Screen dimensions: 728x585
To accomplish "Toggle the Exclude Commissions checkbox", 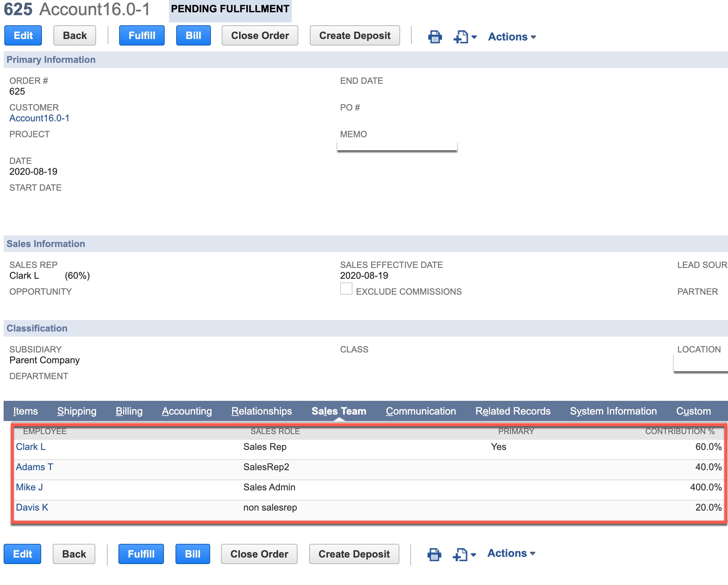I will (346, 289).
